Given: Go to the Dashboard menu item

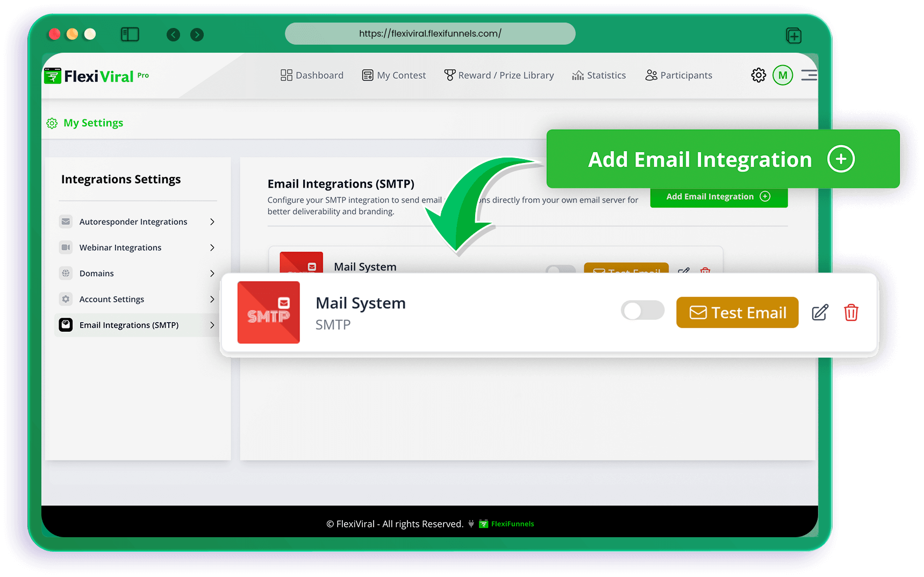Looking at the screenshot, I should (x=312, y=75).
